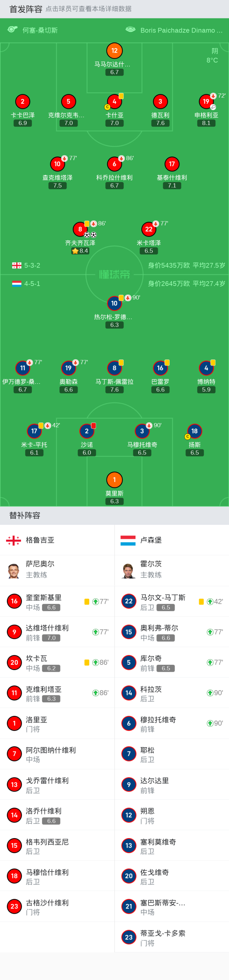Open goalkeeper 马马尔达什维利 number 12 badge
This screenshot has height=980, width=229.
coord(114,51)
